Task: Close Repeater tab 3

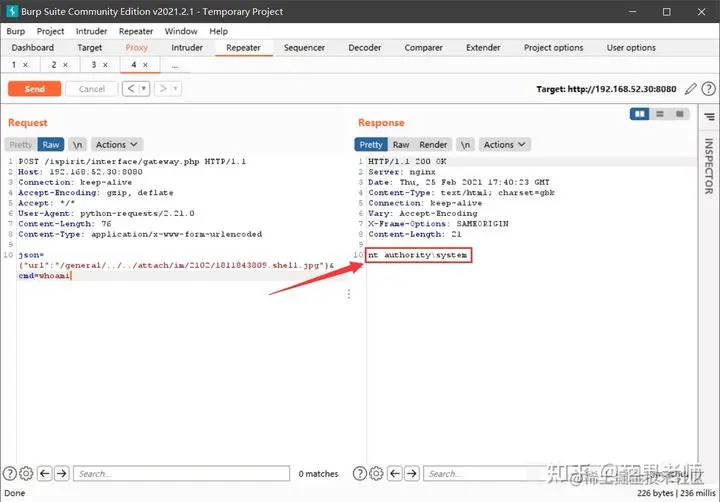Action: coord(105,65)
